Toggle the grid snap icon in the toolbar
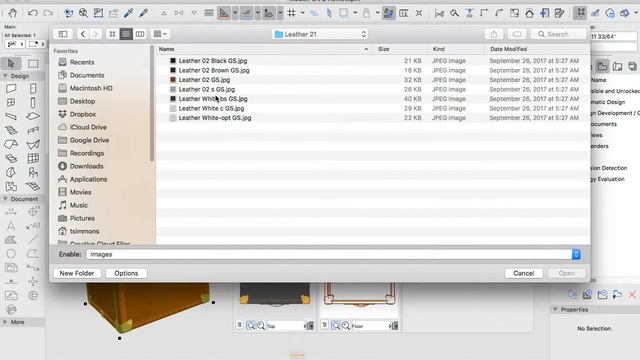This screenshot has width=640, height=360. coord(291,13)
